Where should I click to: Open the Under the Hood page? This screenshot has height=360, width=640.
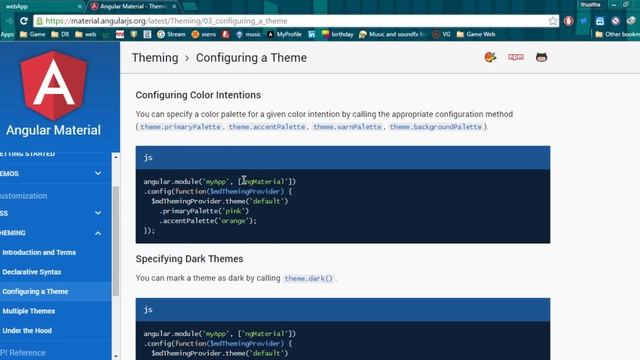(27, 331)
